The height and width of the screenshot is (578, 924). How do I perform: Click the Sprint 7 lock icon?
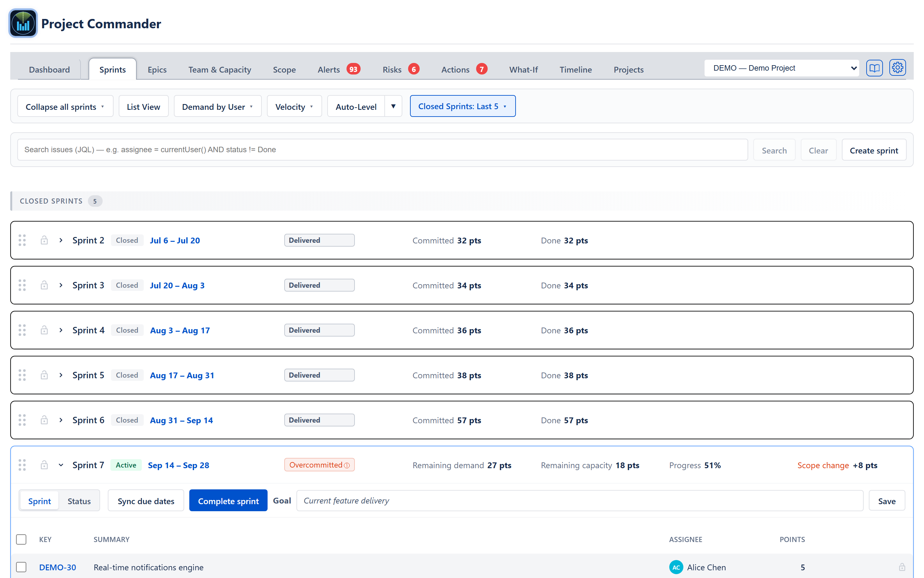click(x=44, y=465)
